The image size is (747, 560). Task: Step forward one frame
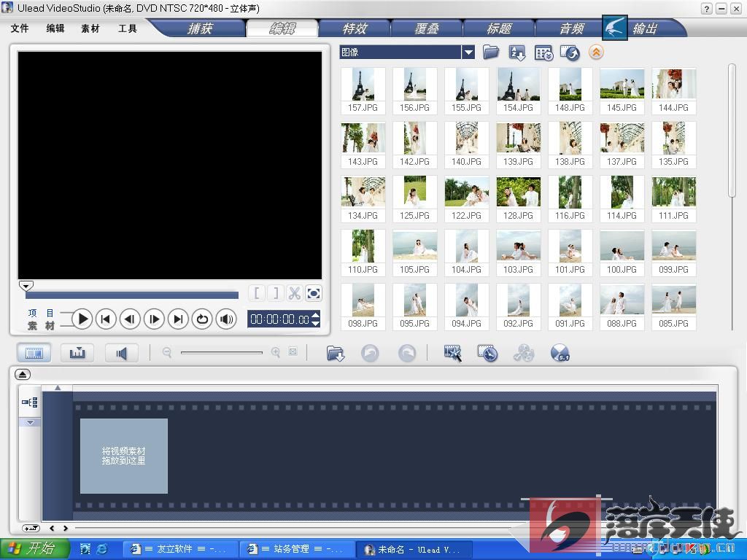click(154, 319)
